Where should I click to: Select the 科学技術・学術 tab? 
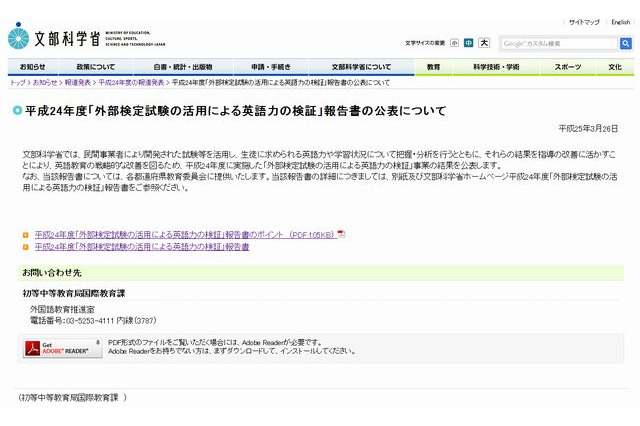496,67
